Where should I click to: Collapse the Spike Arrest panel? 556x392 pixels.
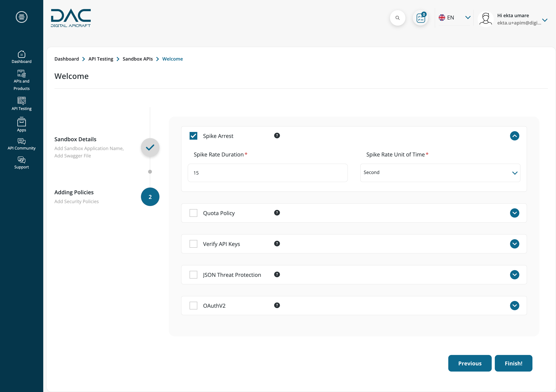point(514,136)
